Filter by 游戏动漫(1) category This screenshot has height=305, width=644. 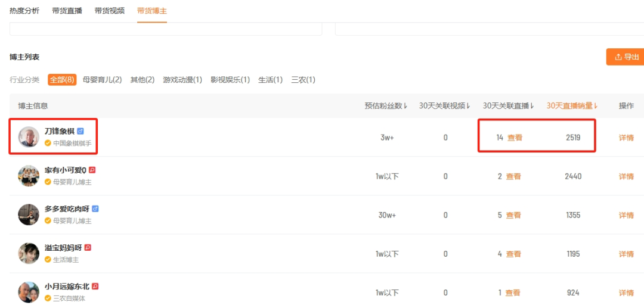coord(182,80)
